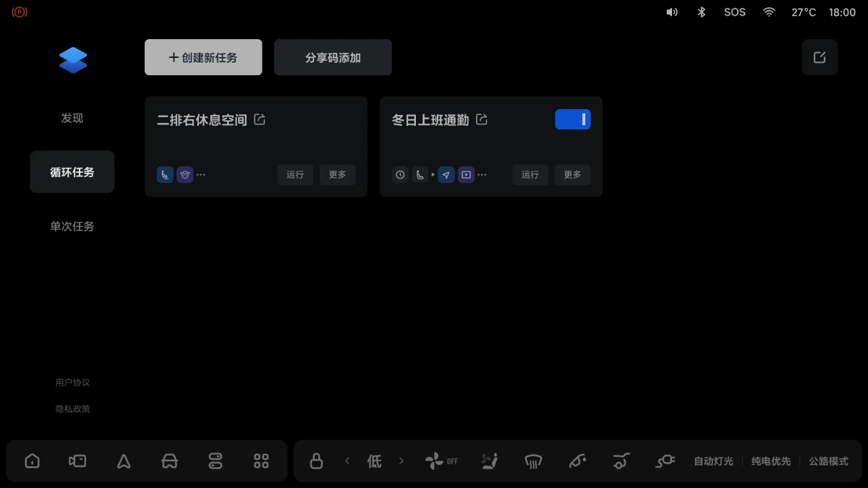Decrease temperature with left chevron
The width and height of the screenshot is (868, 488).
(347, 461)
